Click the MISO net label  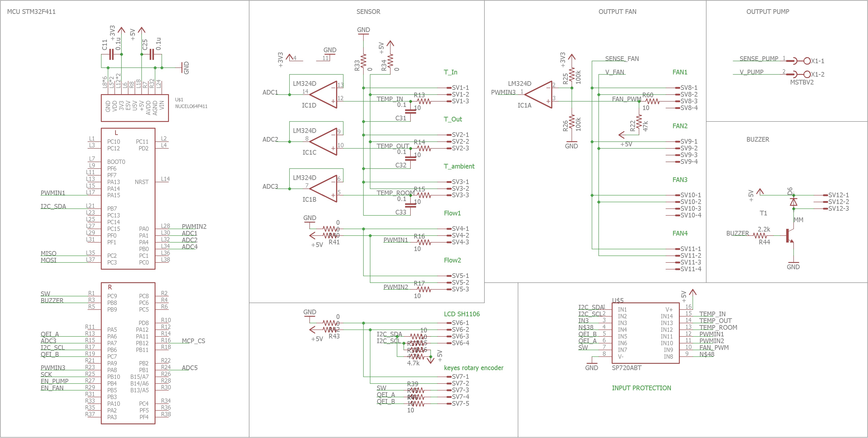49,254
